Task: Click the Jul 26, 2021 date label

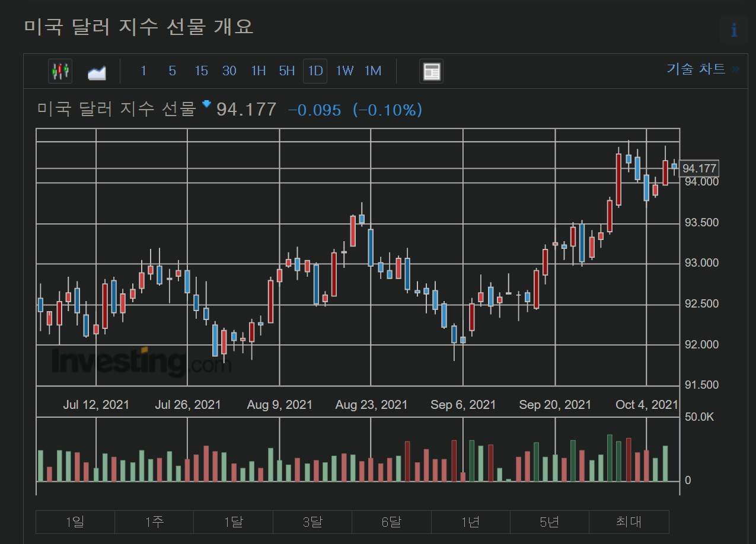Action: [x=188, y=405]
